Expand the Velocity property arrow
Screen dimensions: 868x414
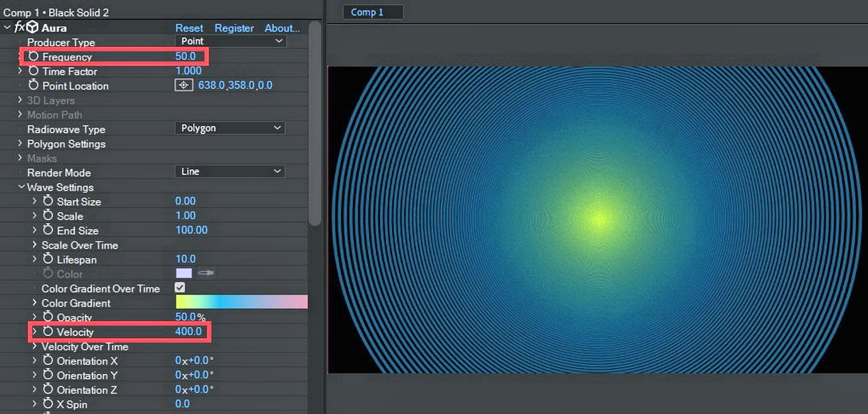[35, 332]
